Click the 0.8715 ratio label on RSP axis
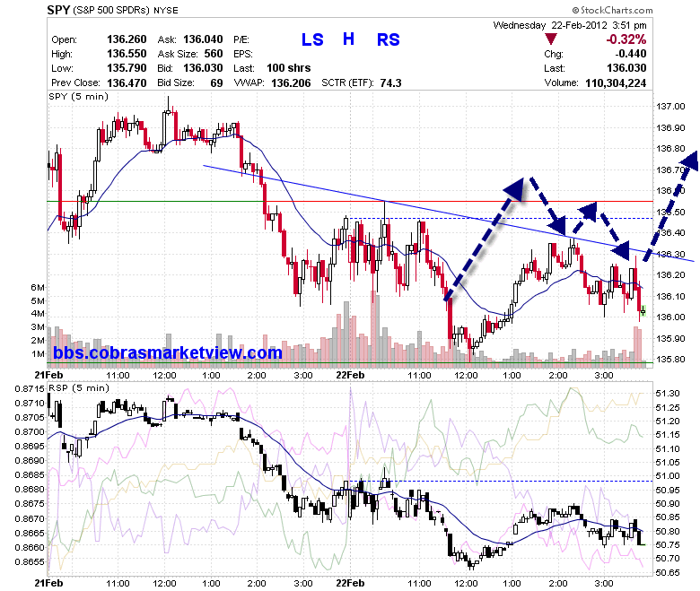The width and height of the screenshot is (700, 591). click(30, 389)
